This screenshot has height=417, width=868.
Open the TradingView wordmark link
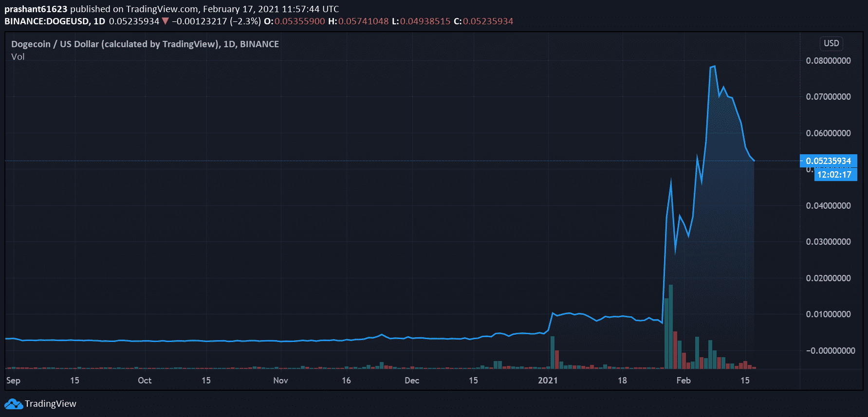click(x=51, y=404)
